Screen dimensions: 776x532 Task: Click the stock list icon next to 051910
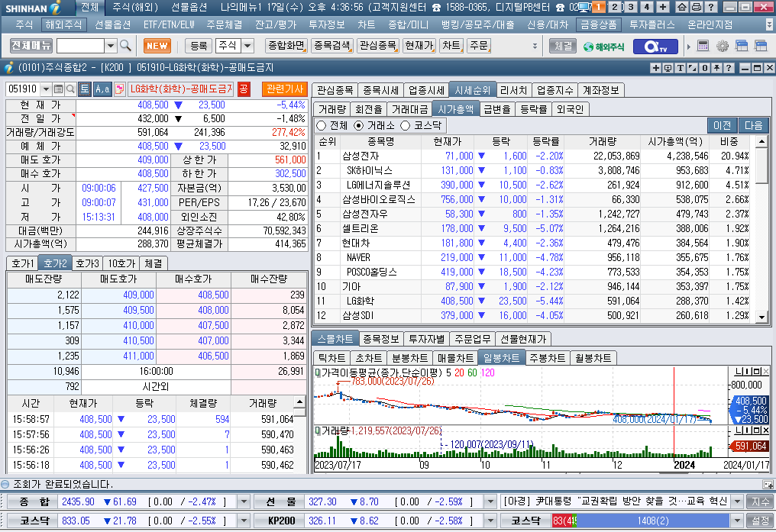click(x=58, y=89)
